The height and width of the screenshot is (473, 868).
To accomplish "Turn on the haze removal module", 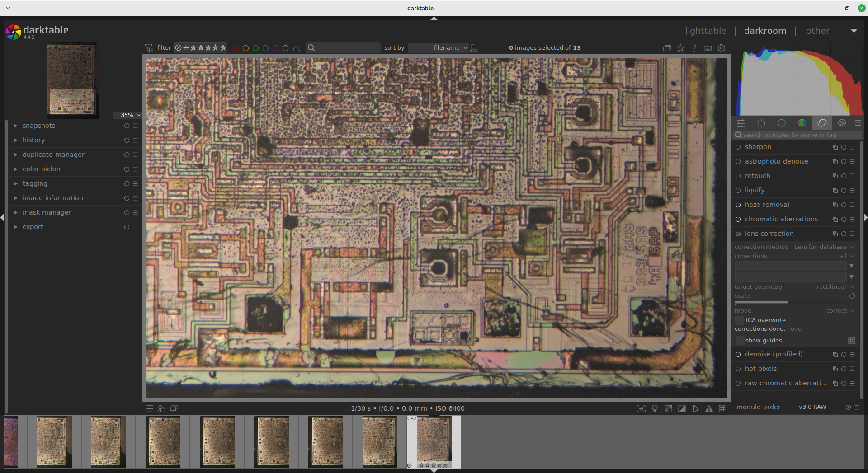I will [738, 205].
